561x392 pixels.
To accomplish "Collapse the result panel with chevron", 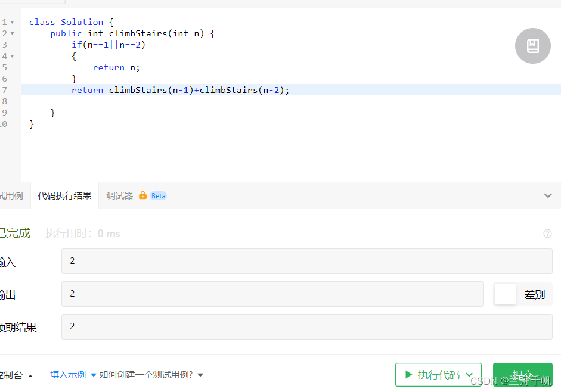I will click(x=548, y=195).
